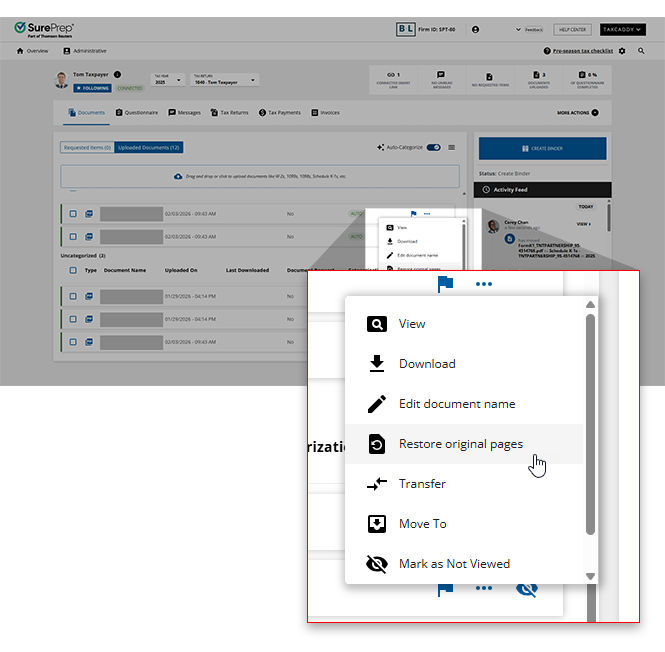Click the drag-and-drop upload area
The height and width of the screenshot is (652, 665).
[260, 176]
